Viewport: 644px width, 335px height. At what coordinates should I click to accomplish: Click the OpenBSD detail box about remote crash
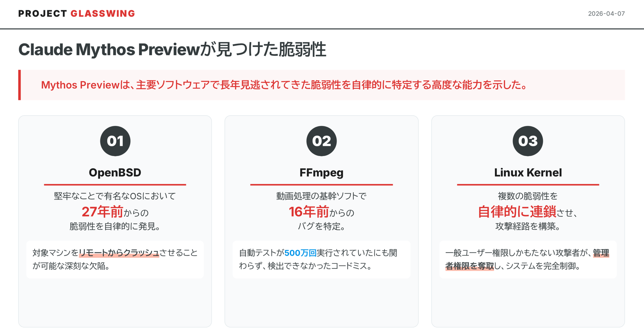pyautogui.click(x=115, y=259)
